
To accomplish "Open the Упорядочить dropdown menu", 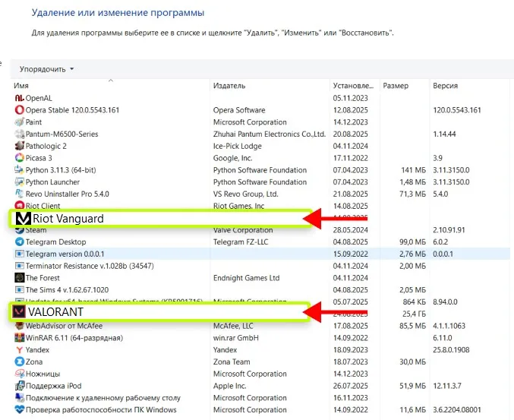I will click(x=46, y=69).
